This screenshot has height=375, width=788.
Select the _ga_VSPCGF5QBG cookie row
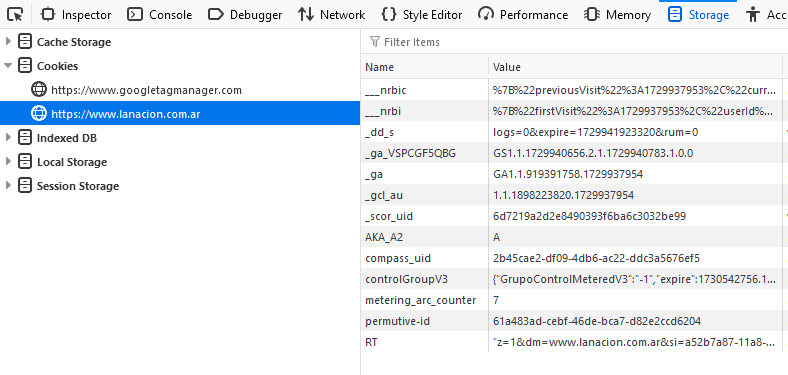(x=574, y=153)
